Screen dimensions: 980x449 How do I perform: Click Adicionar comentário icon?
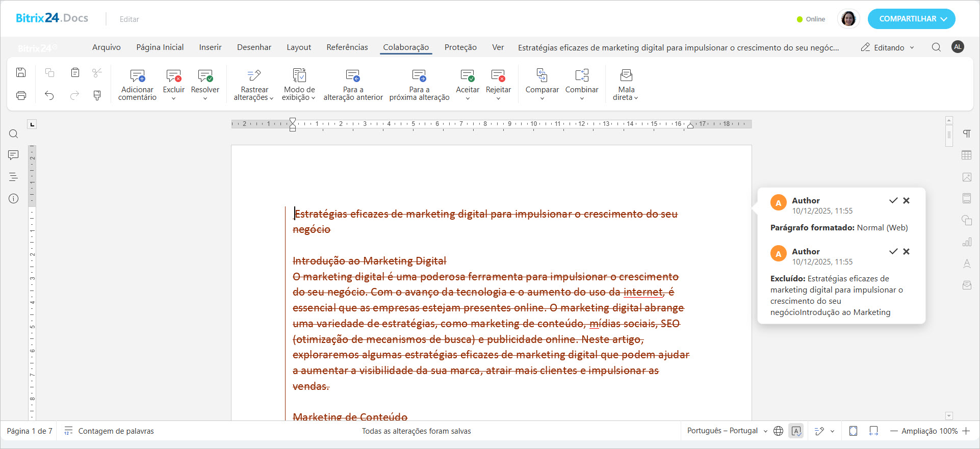point(137,76)
